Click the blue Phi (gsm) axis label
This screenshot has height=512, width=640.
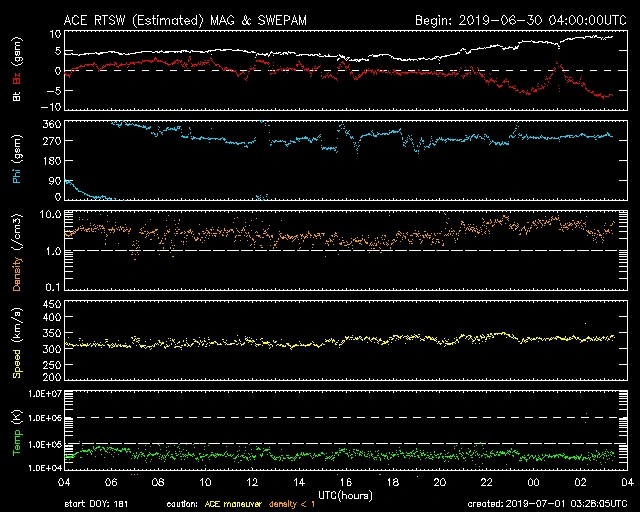pyautogui.click(x=17, y=160)
